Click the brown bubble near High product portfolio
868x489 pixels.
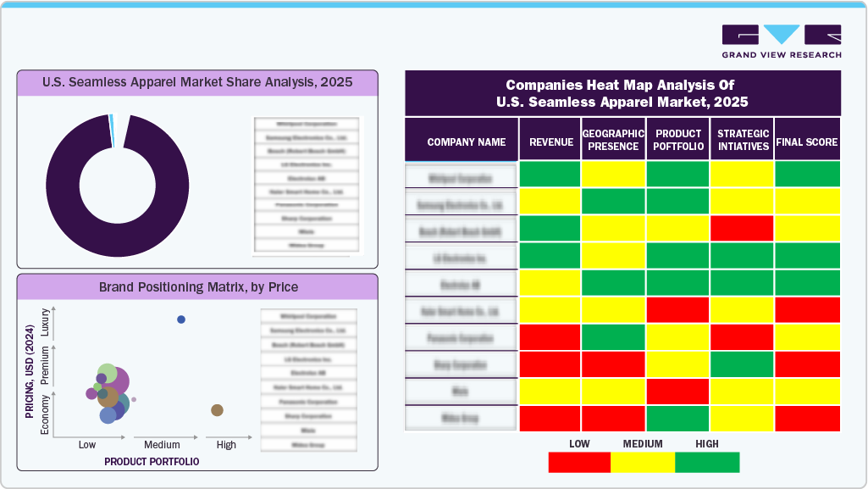(x=217, y=410)
